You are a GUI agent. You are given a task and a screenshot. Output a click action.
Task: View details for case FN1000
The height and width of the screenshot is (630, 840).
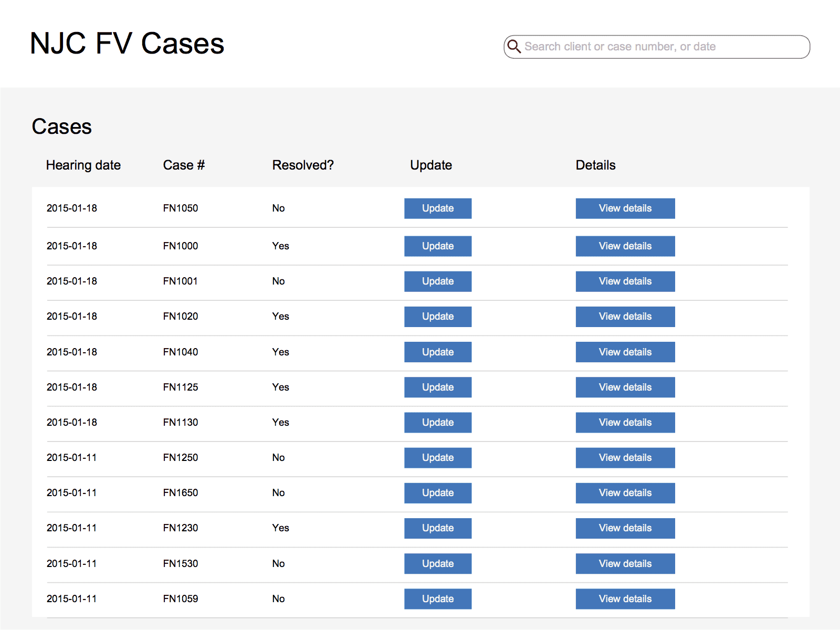pos(625,246)
